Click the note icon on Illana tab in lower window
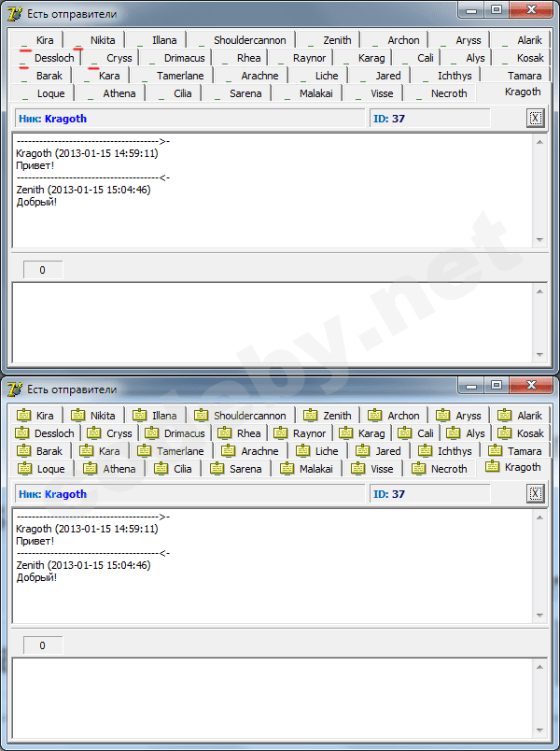The height and width of the screenshot is (751, 560). (139, 415)
